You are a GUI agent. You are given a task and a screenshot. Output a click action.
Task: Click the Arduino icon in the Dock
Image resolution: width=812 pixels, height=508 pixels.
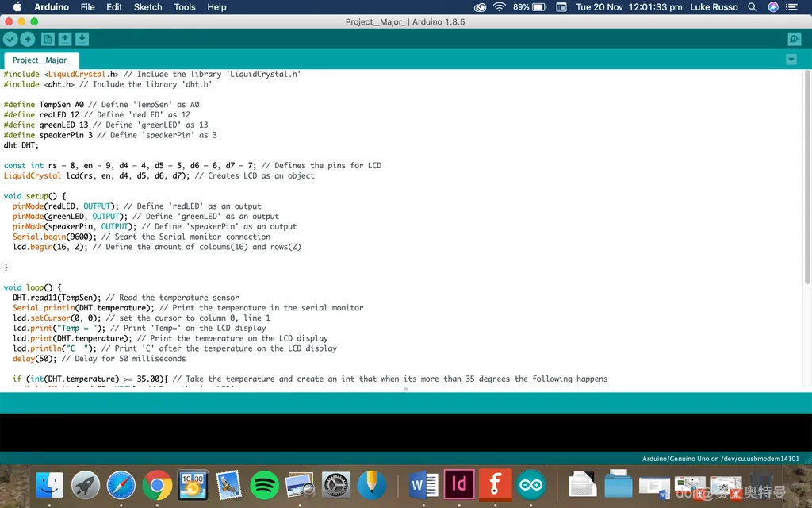530,485
